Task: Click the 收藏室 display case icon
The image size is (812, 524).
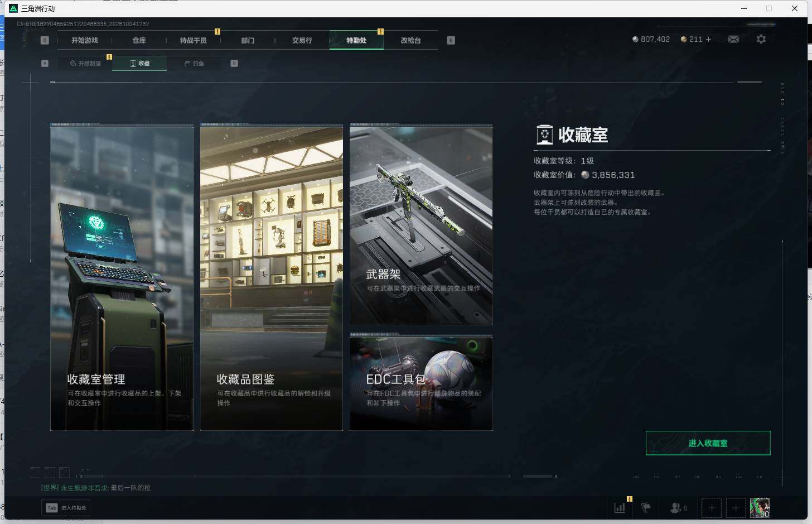Action: 544,134
